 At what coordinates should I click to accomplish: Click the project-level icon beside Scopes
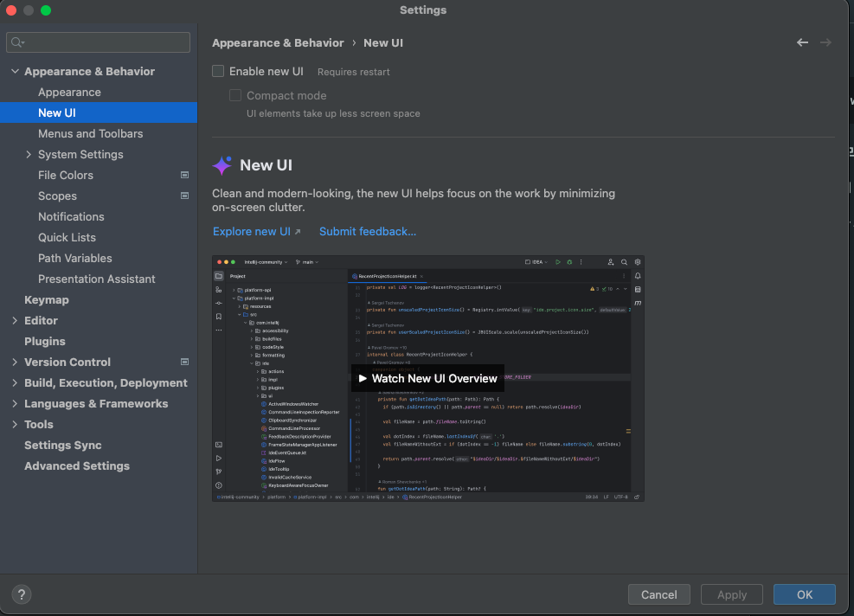coord(184,196)
